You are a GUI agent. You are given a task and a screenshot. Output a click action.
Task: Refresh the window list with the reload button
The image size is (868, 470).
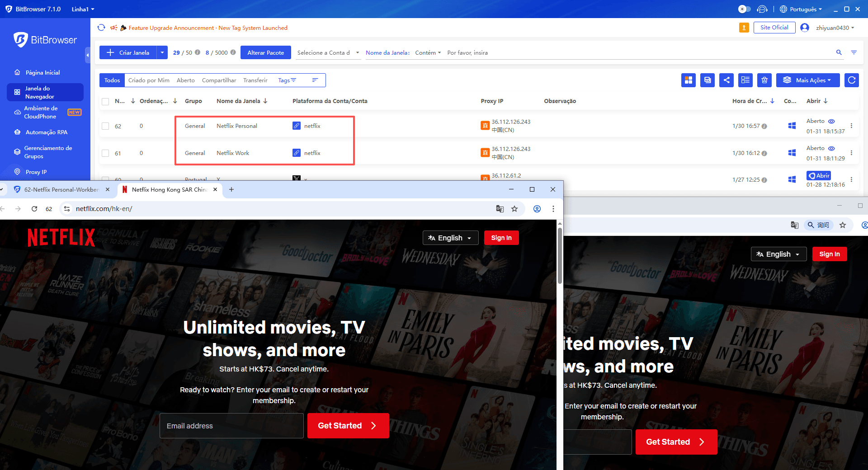pyautogui.click(x=852, y=80)
